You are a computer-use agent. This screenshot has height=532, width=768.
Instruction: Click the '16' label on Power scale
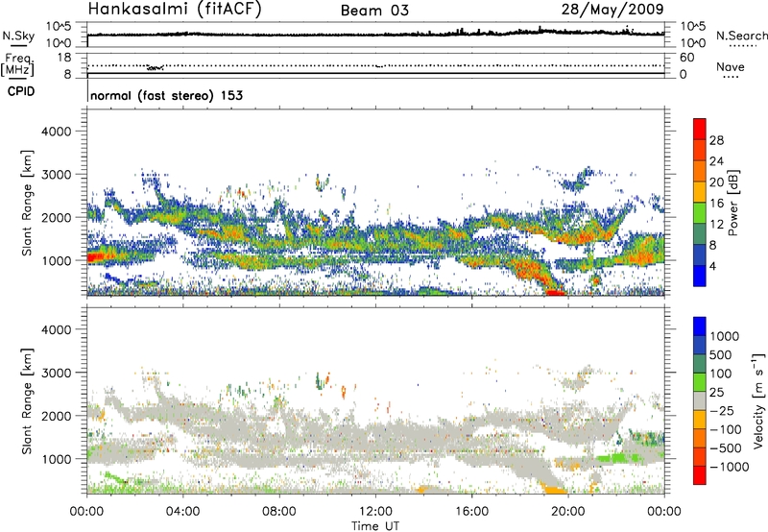pyautogui.click(x=716, y=204)
